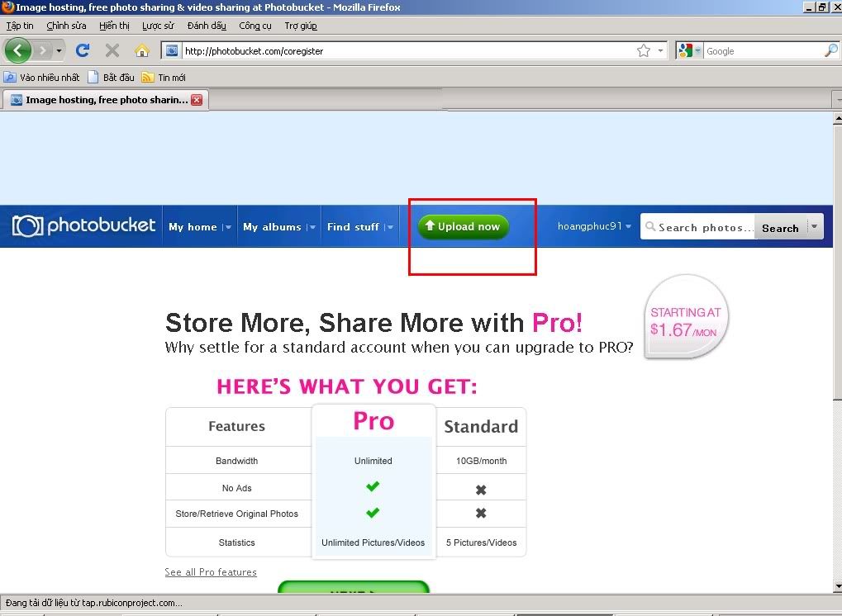The height and width of the screenshot is (616, 842).
Task: Open the back/forward history dropdown
Action: pos(59,51)
